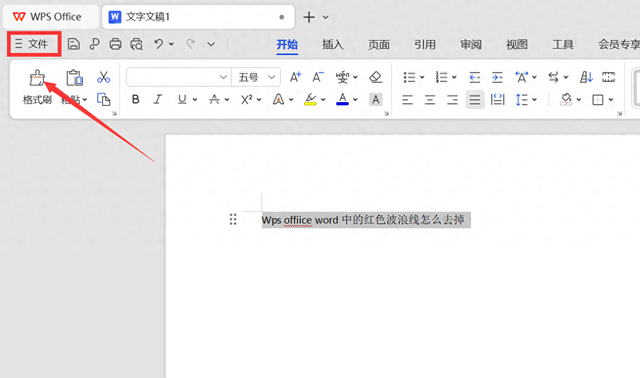
Task: Toggle Bold formatting
Action: pyautogui.click(x=136, y=99)
